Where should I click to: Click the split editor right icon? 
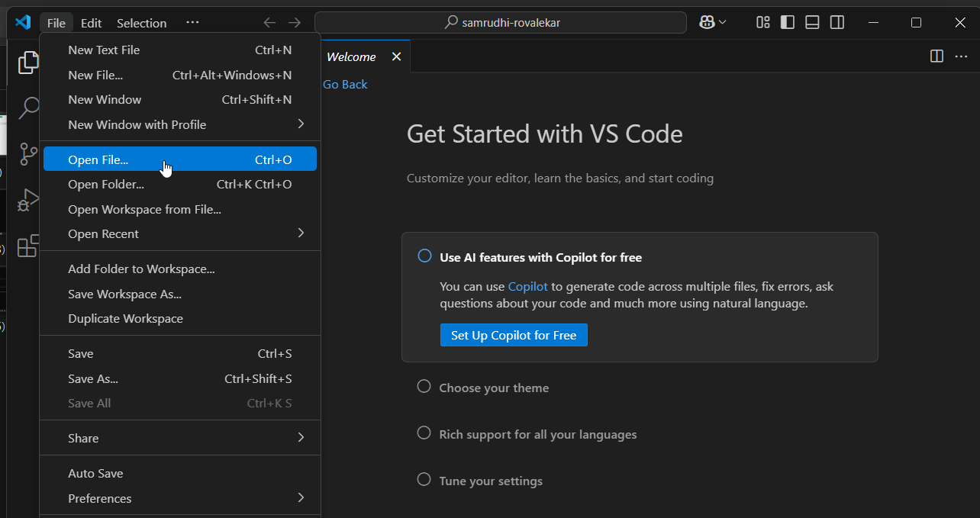pos(936,56)
